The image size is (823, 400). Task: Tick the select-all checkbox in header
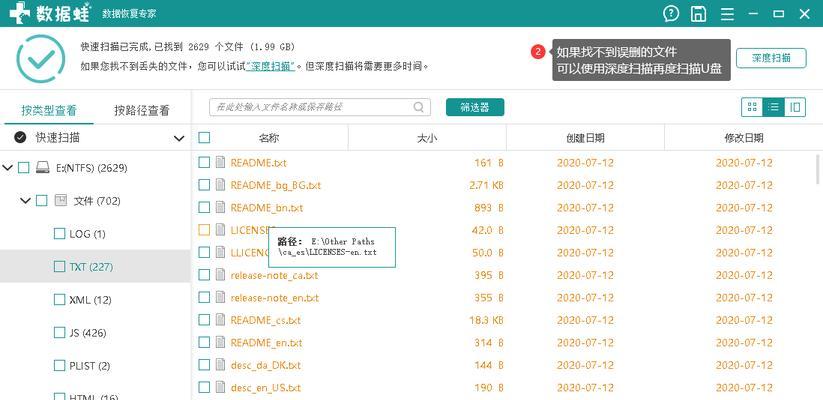click(x=204, y=138)
